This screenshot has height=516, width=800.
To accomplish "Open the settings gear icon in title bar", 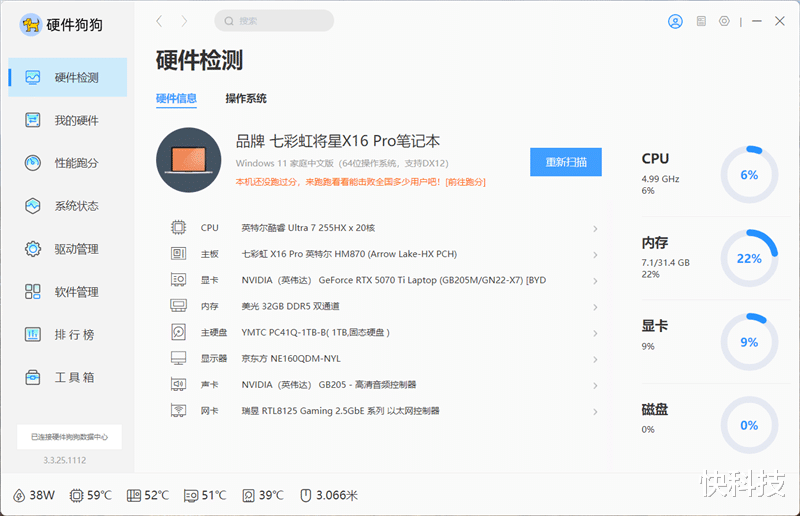I will coord(724,21).
